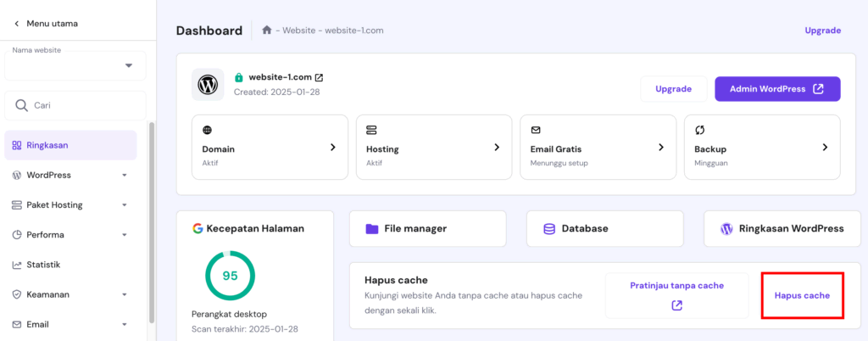868x341 pixels.
Task: Click the WordPress logo site icon
Action: (208, 85)
